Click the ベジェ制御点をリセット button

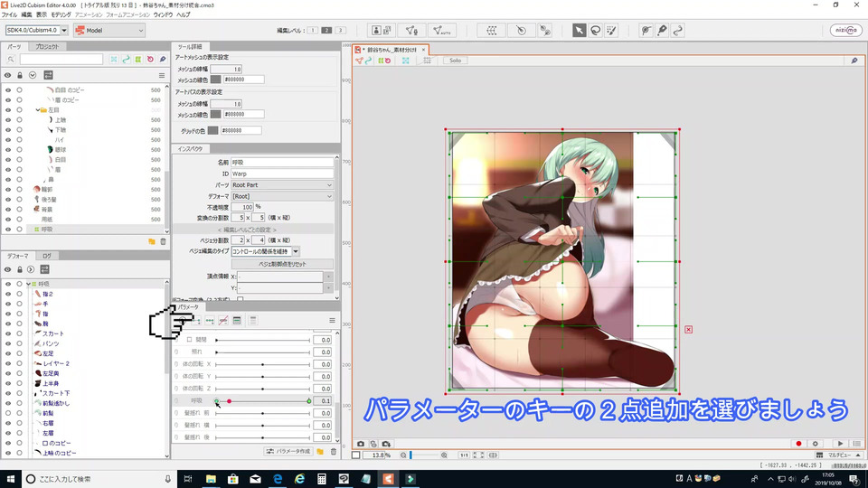(282, 265)
